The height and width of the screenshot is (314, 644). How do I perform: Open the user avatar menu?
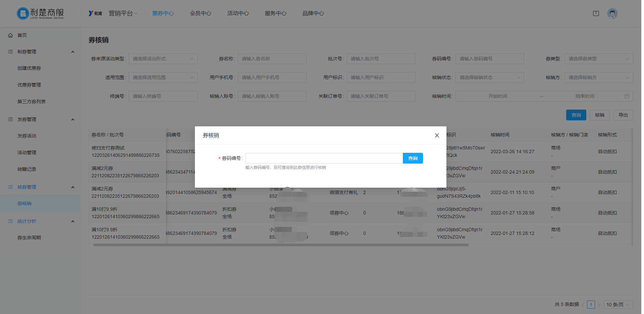click(612, 13)
